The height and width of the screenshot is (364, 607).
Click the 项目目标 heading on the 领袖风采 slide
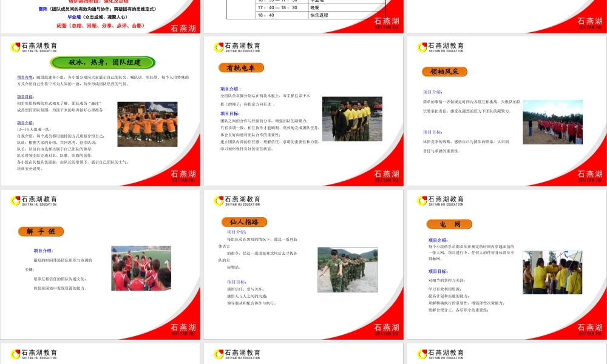[x=433, y=132]
